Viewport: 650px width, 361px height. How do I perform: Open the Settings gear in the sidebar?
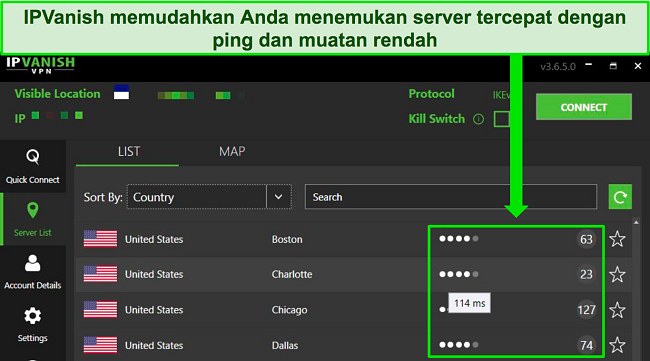pyautogui.click(x=32, y=325)
